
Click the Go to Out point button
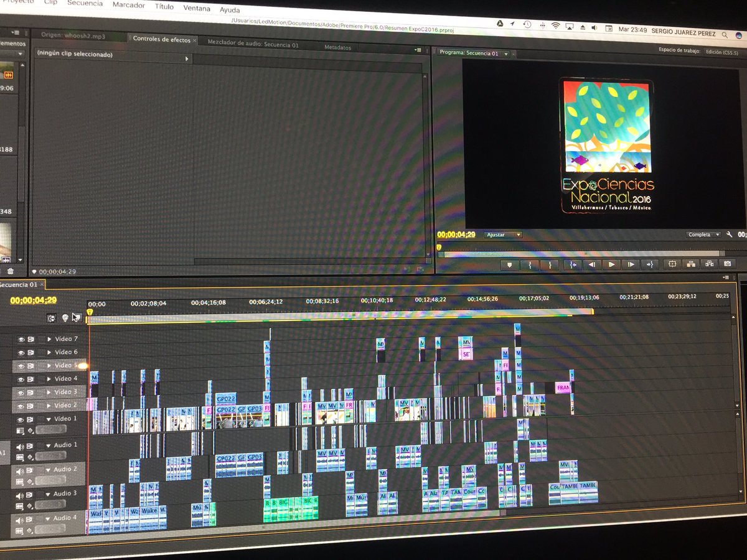650,264
